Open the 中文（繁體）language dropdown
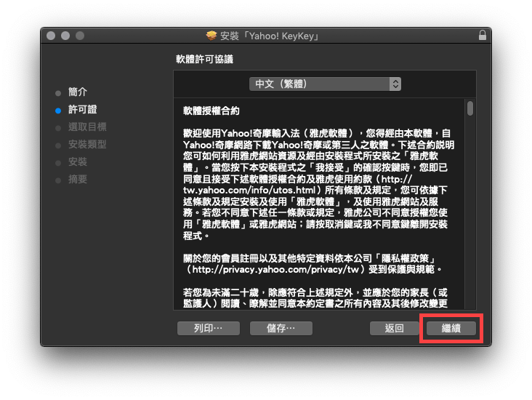This screenshot has height=400, width=532. 325,84
